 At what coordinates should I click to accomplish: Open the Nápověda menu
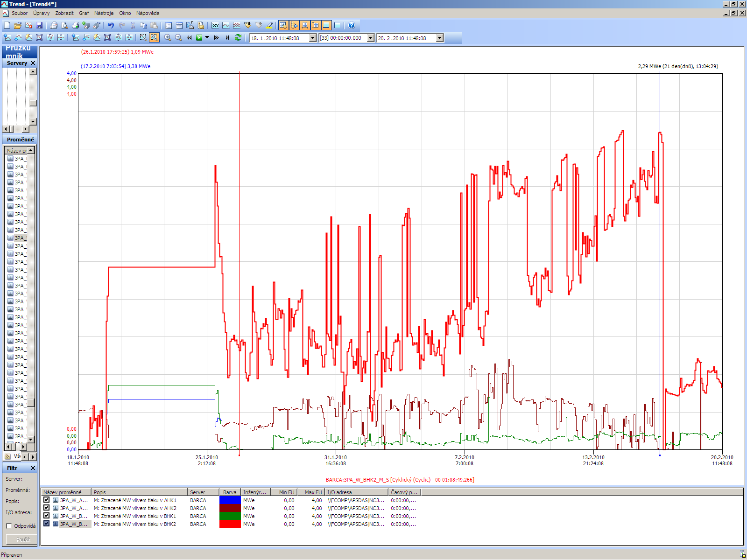[x=148, y=13]
